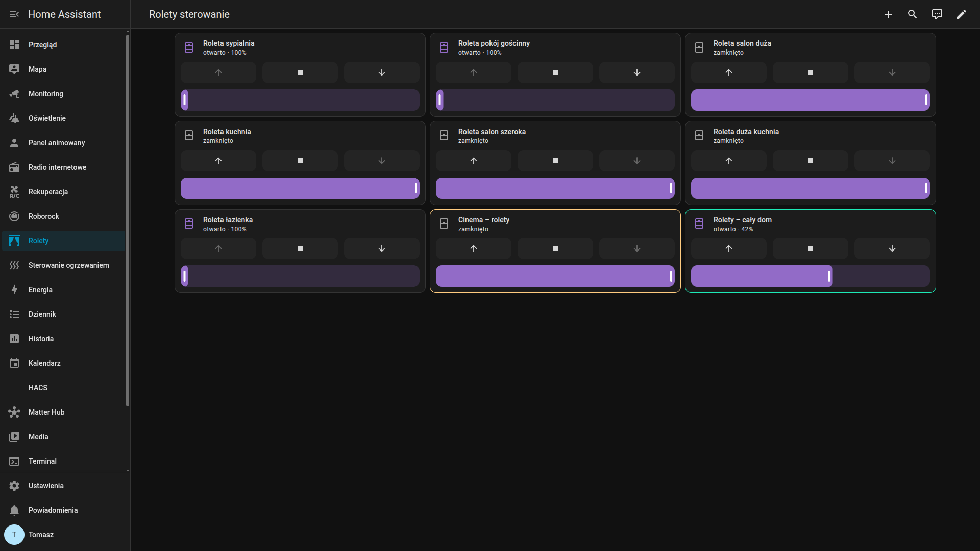Click the pencil icon to edit dashboard

(962, 14)
